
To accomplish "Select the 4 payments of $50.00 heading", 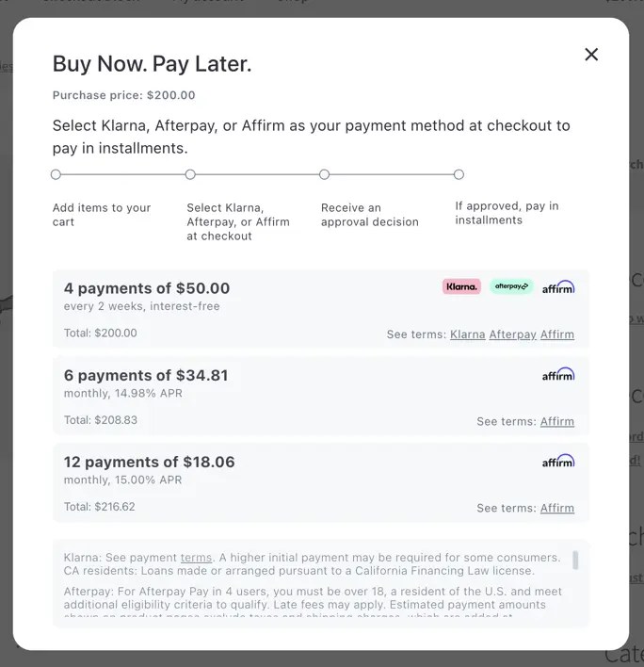I will point(147,288).
